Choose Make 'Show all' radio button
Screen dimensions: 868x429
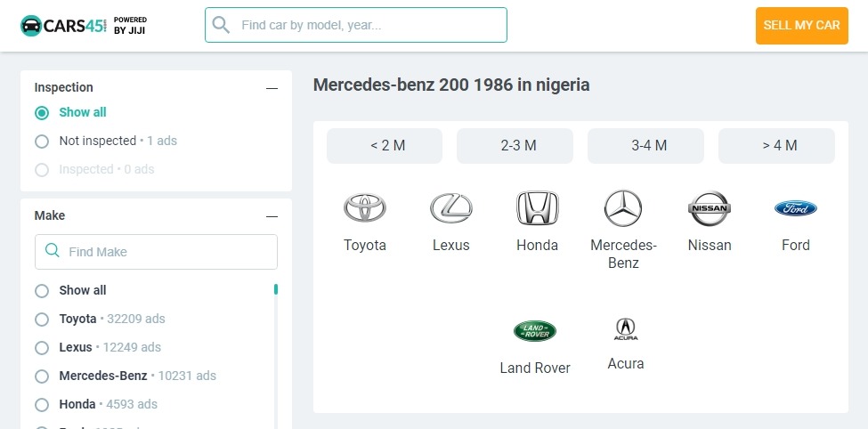click(42, 291)
